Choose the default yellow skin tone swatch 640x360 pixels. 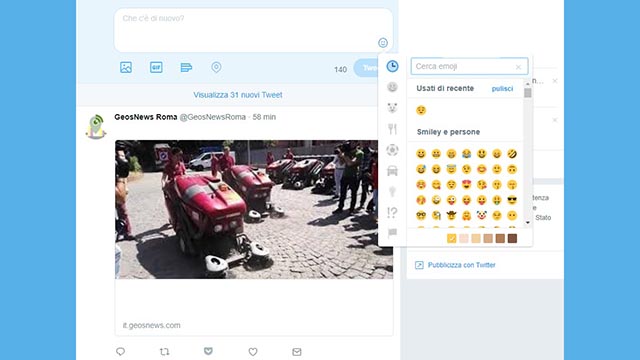pos(451,238)
